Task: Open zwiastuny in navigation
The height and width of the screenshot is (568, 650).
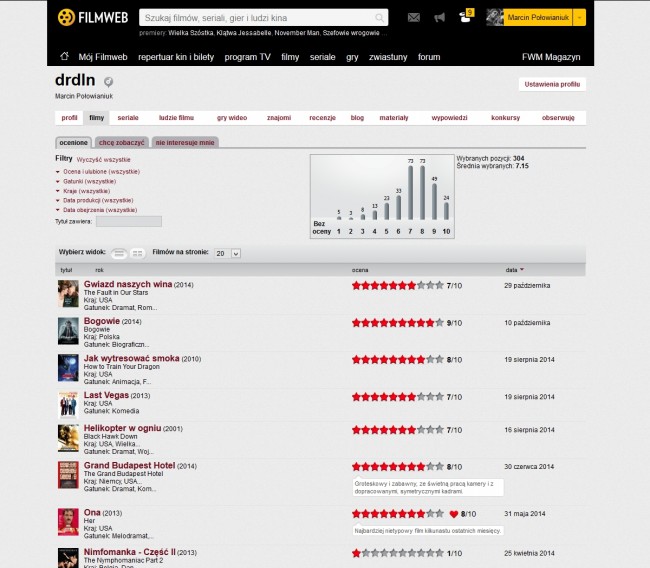Action: point(388,57)
